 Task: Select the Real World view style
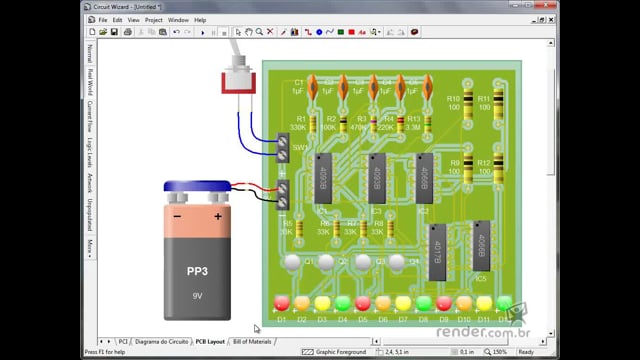[90, 82]
